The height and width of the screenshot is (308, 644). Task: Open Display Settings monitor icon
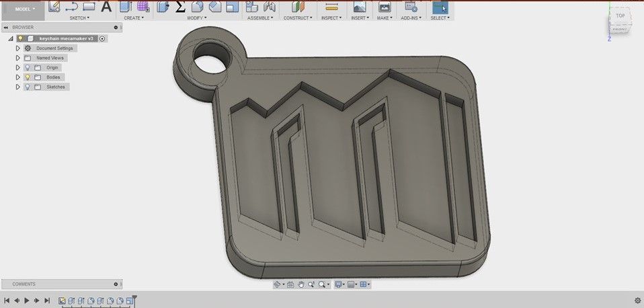coord(338,284)
